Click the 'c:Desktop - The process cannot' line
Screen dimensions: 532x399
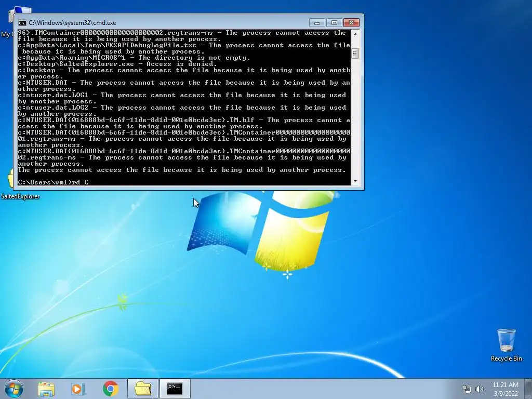click(x=183, y=73)
